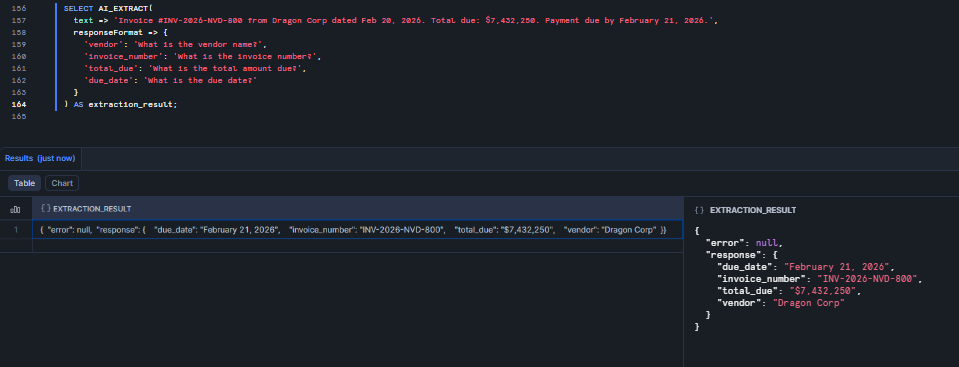Click line number 156 in the editor
This screenshot has height=367, width=959.
click(x=19, y=8)
